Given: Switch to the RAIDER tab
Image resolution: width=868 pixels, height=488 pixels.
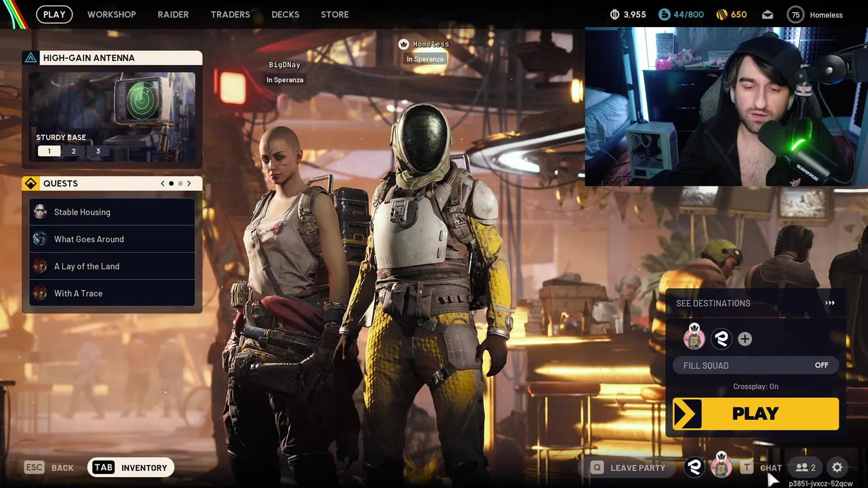Looking at the screenshot, I should tap(173, 14).
